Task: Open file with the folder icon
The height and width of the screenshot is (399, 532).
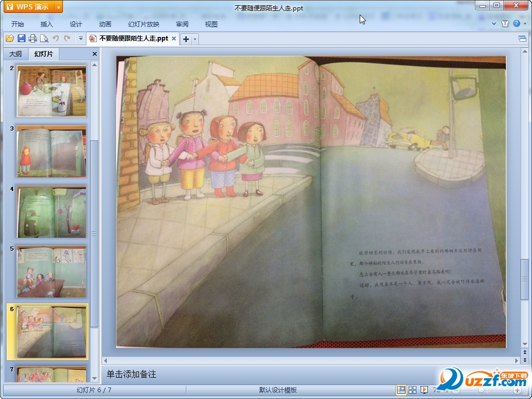Action: [x=10, y=38]
